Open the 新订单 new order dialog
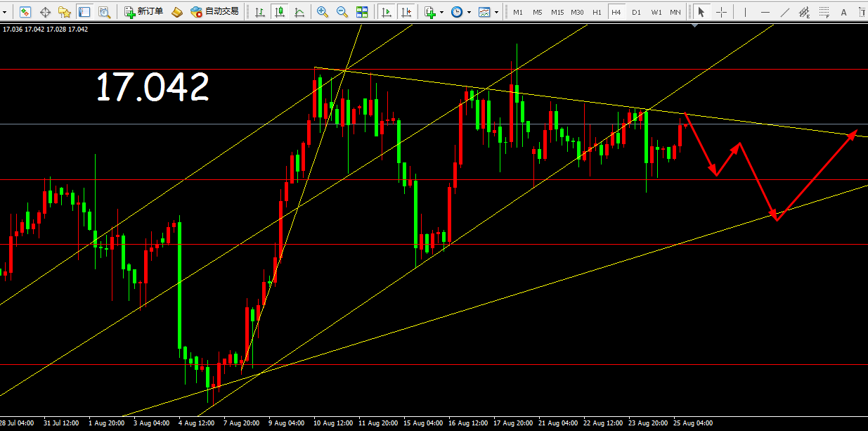 pyautogui.click(x=144, y=12)
